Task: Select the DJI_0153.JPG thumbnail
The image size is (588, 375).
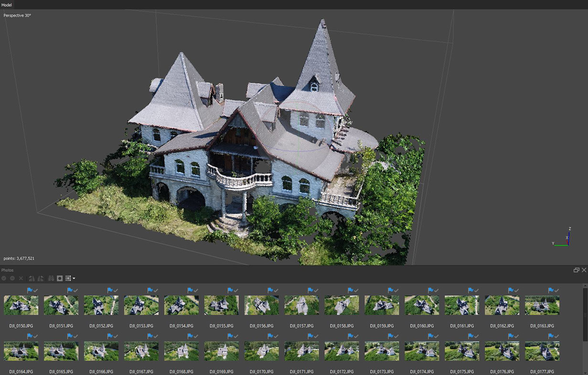Action: [141, 305]
